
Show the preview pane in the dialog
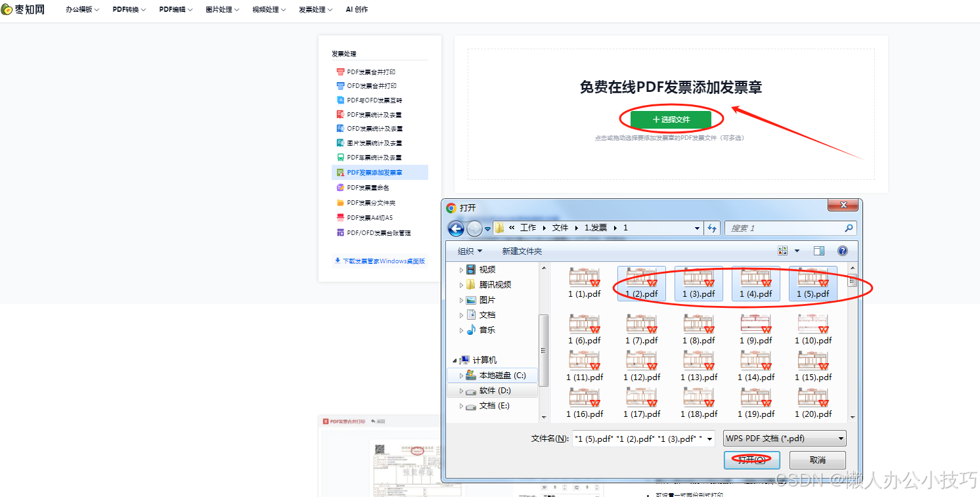[x=818, y=251]
